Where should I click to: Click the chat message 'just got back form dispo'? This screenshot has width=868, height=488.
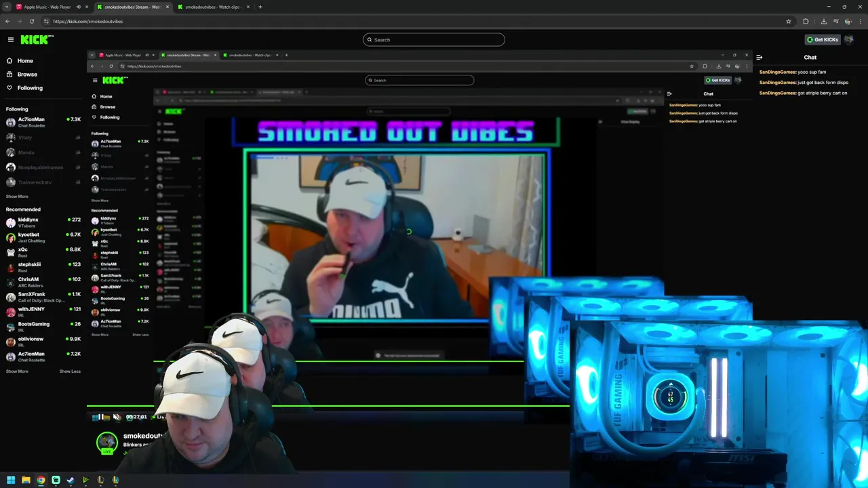coord(823,83)
